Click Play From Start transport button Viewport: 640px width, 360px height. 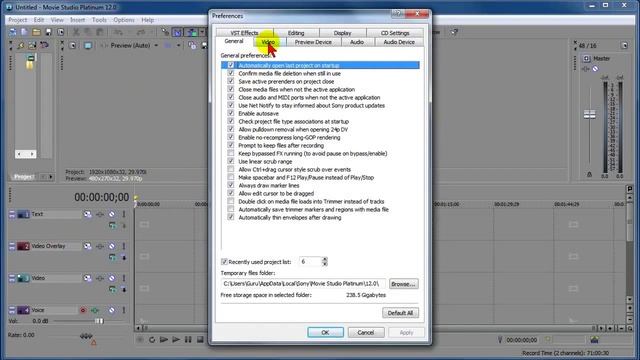coord(164,340)
